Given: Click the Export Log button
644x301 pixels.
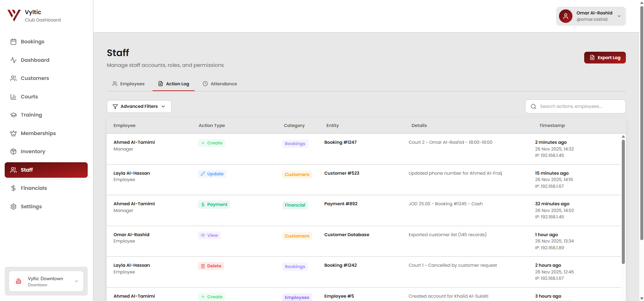Looking at the screenshot, I should [x=605, y=58].
